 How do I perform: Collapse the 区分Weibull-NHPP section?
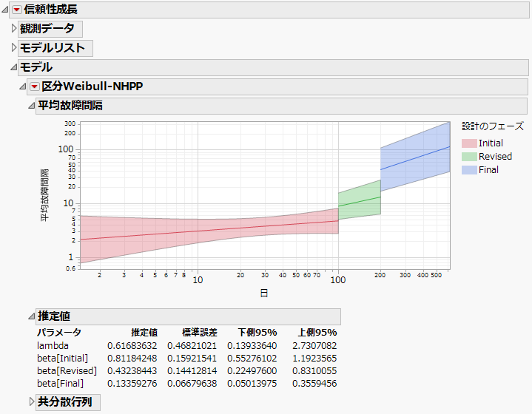[22, 86]
